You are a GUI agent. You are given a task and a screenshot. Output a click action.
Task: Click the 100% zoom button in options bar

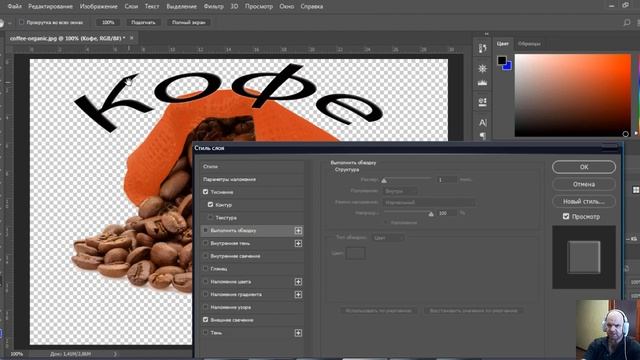[x=108, y=22]
